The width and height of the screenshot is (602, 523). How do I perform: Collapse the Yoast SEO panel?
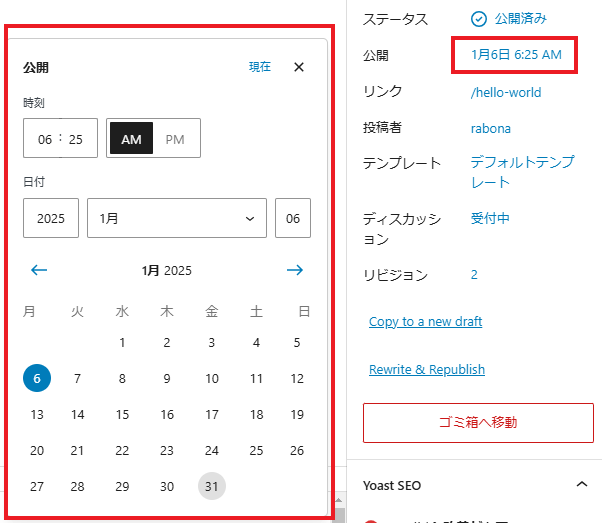pyautogui.click(x=582, y=485)
